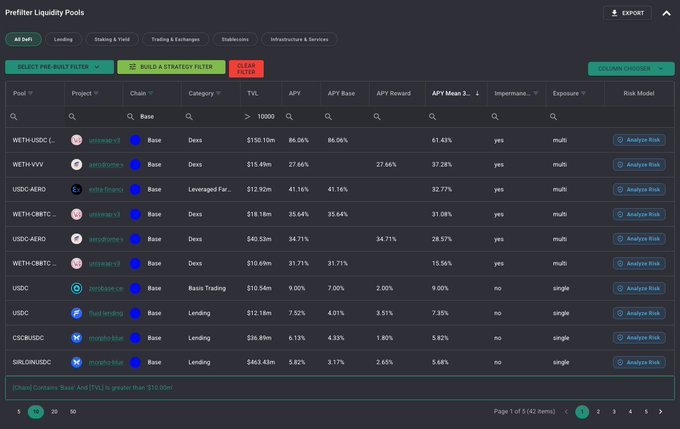Open Pool column filter icon
The width and height of the screenshot is (680, 429).
pos(30,93)
